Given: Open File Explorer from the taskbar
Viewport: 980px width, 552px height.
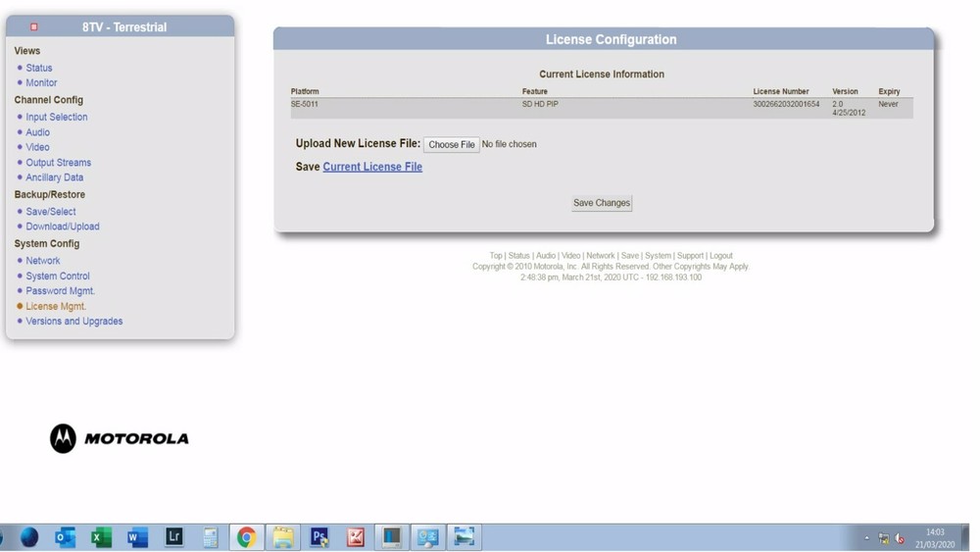Looking at the screenshot, I should point(282,537).
